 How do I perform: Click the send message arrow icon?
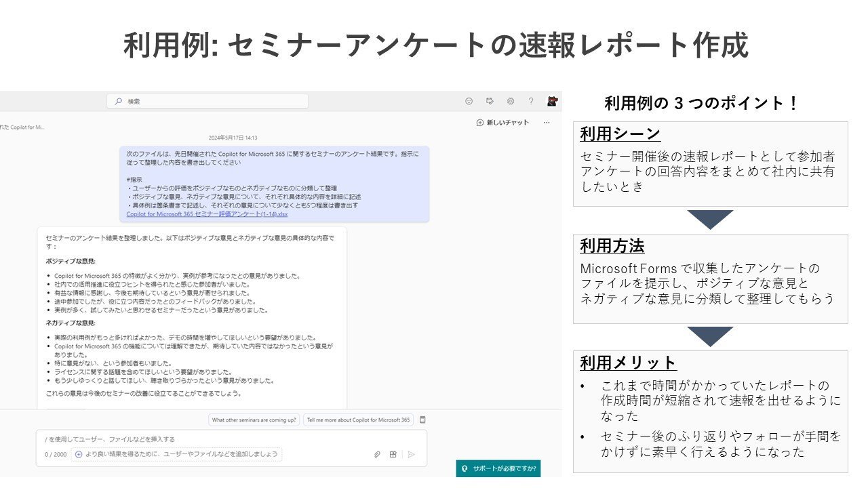pyautogui.click(x=412, y=454)
